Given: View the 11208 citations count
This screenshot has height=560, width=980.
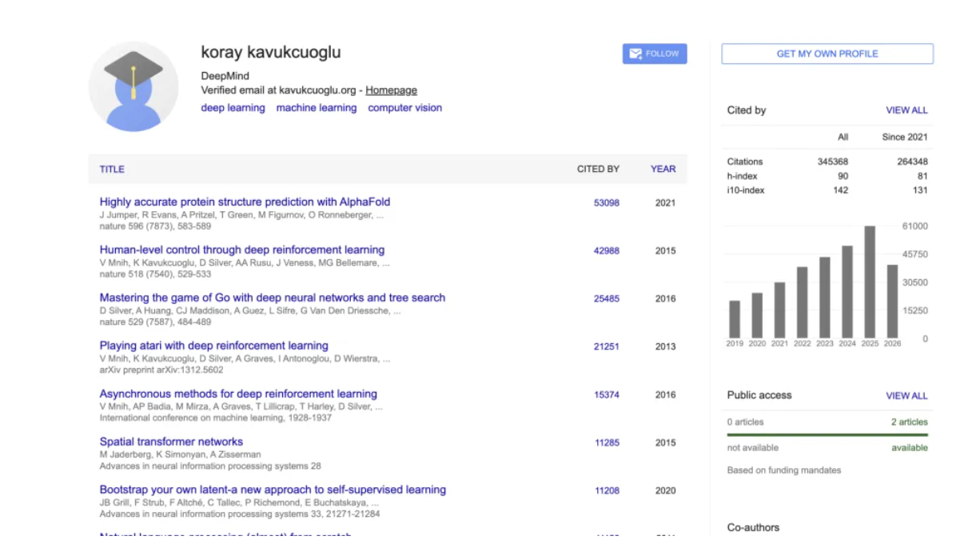Looking at the screenshot, I should point(607,491).
